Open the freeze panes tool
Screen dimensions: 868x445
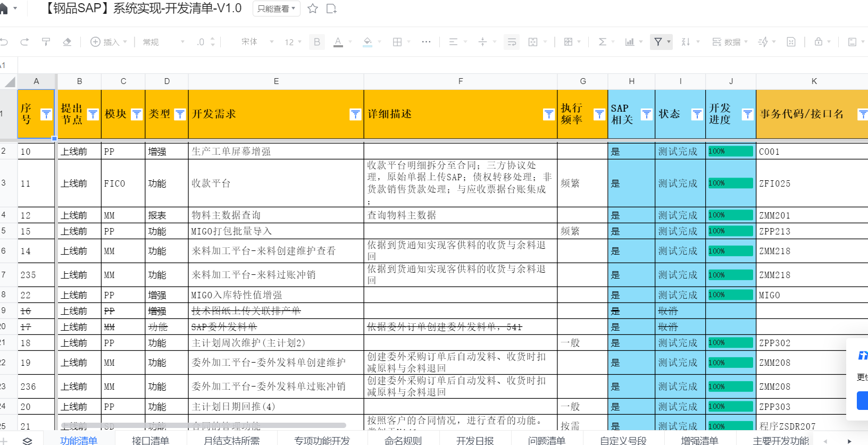[569, 42]
